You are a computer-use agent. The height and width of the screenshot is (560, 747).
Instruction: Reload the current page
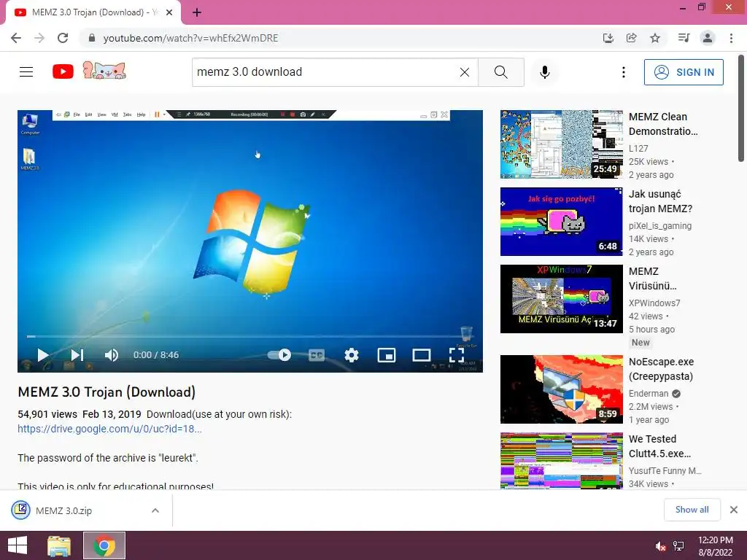point(63,38)
